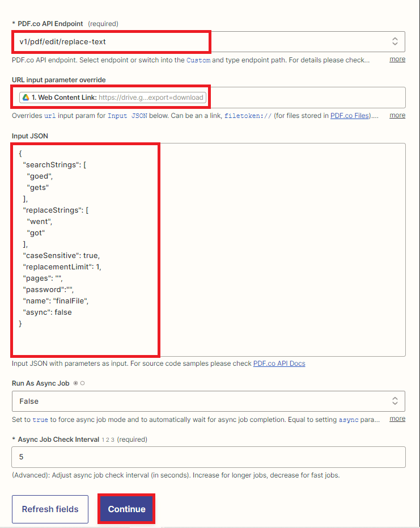Select the Web Content Link pill
Image resolution: width=420 pixels, height=528 pixels.
(113, 98)
